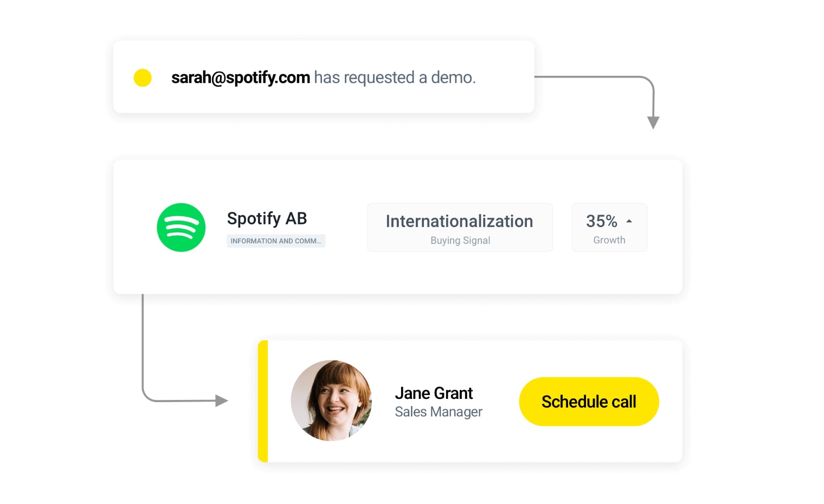Open Jane Grant's profile photo
Screen dimensions: 824x504
click(331, 400)
